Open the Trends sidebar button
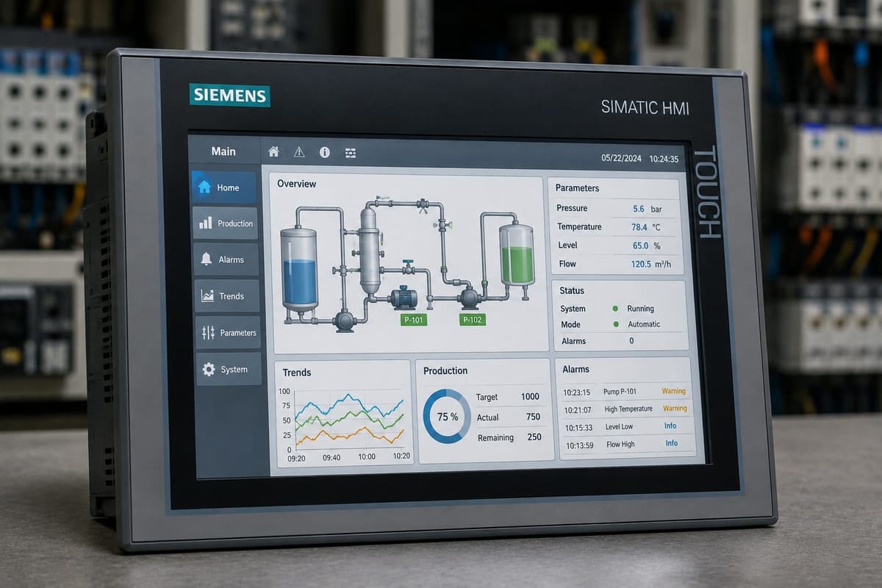The width and height of the screenshot is (882, 588). coord(227,296)
